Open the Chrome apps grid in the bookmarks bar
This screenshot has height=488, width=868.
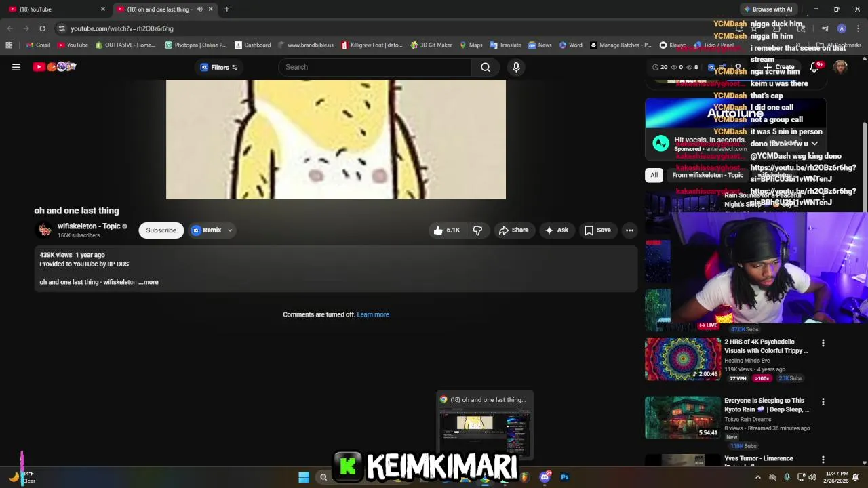point(9,45)
